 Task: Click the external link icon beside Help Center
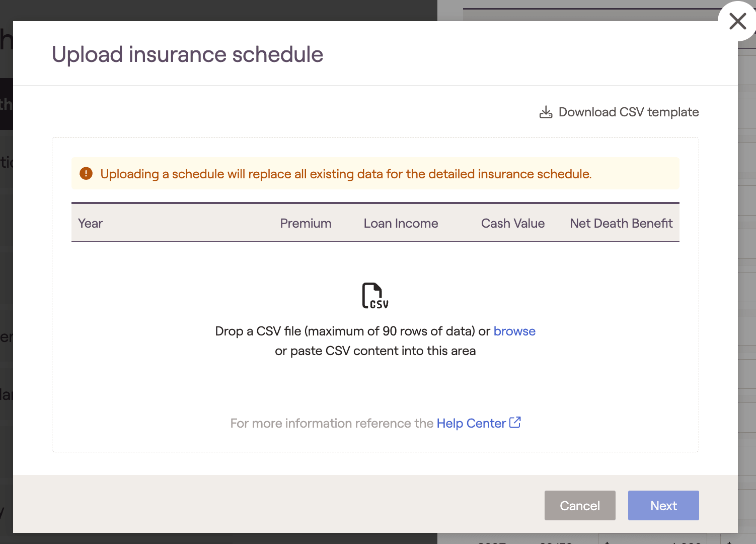coord(515,423)
